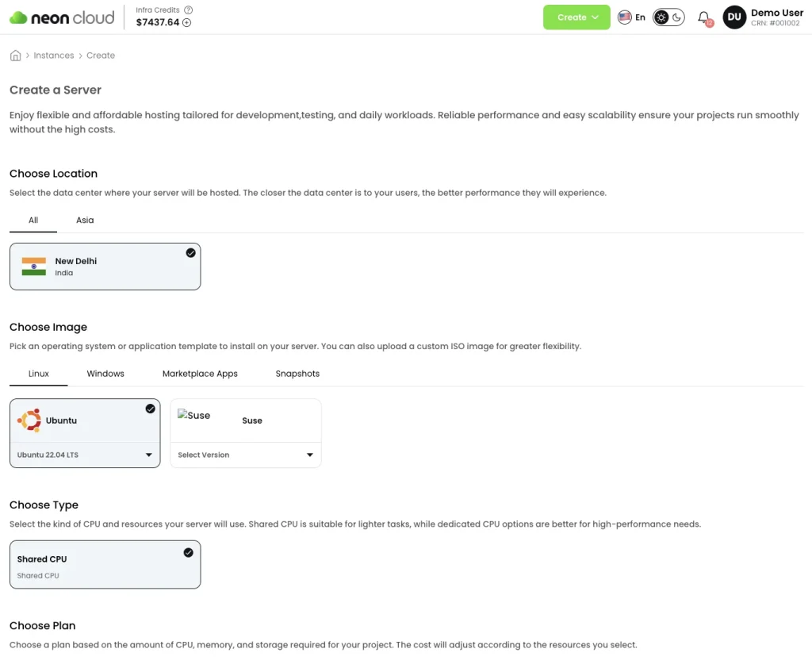Click the Instances breadcrumb link
812x668 pixels.
coord(54,56)
